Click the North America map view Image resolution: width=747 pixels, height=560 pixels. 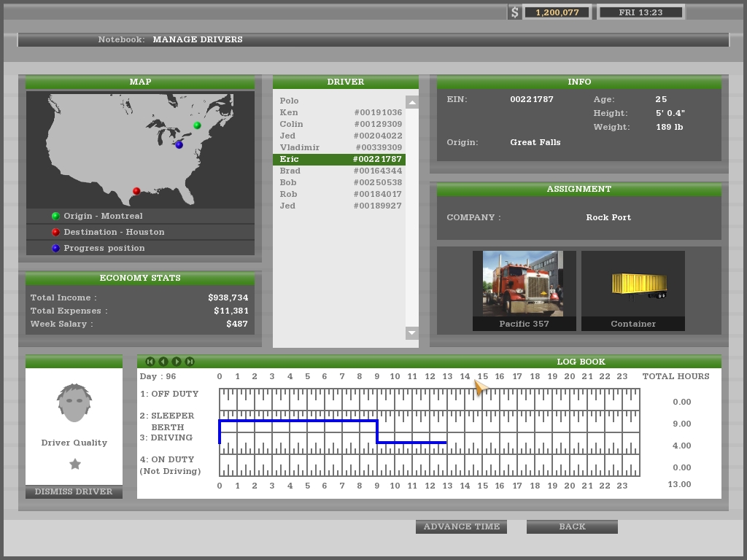click(140, 149)
